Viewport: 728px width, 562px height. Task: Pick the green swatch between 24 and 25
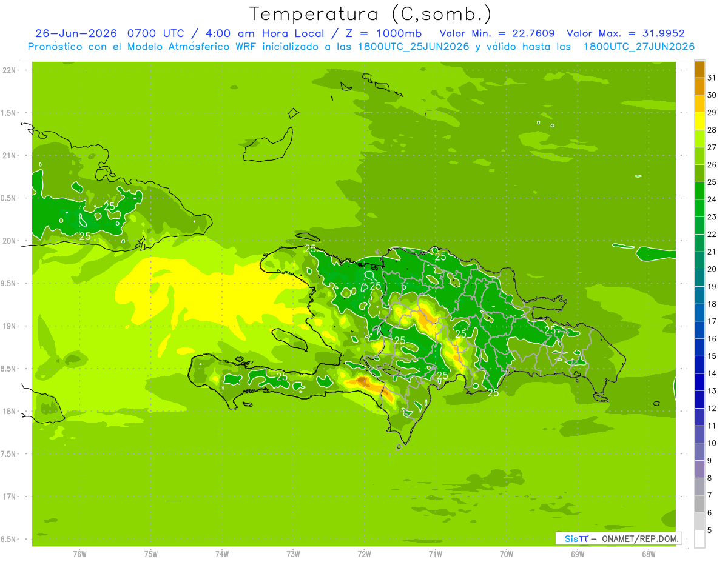tap(699, 191)
